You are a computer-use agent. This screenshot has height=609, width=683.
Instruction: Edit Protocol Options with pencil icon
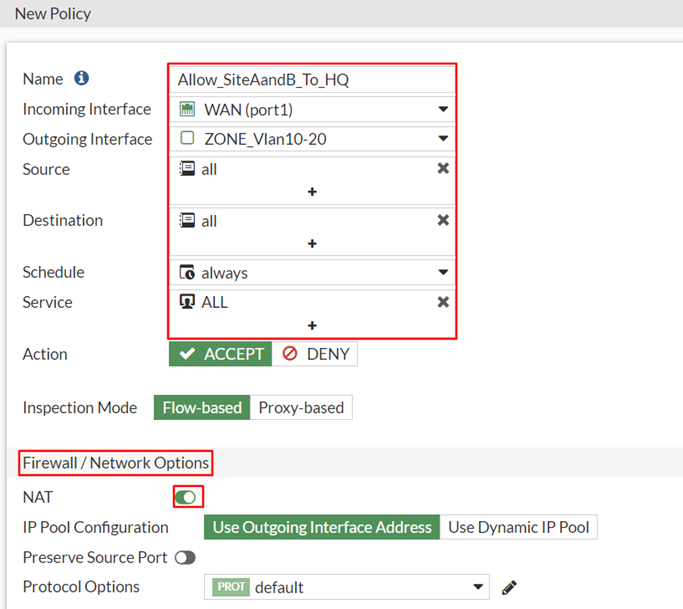[x=509, y=587]
